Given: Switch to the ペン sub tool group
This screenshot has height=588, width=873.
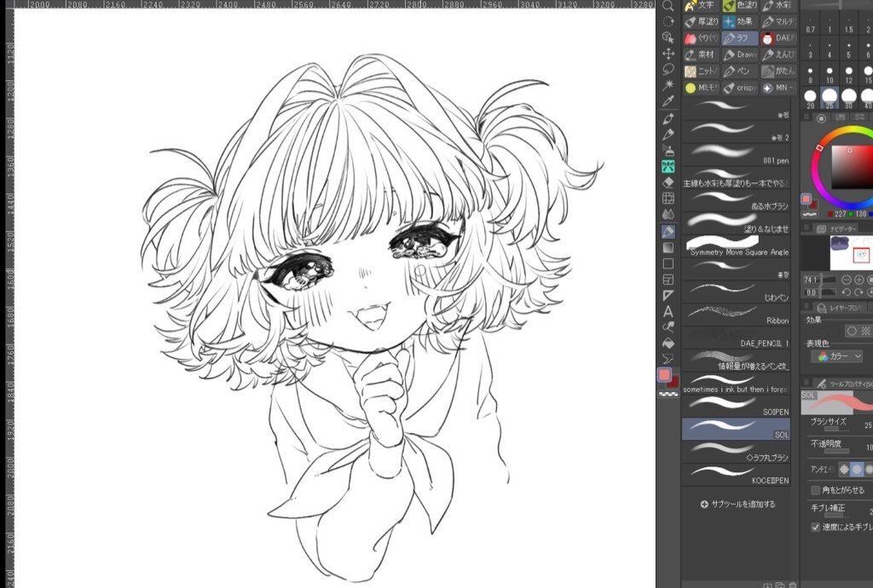Looking at the screenshot, I should (x=740, y=72).
